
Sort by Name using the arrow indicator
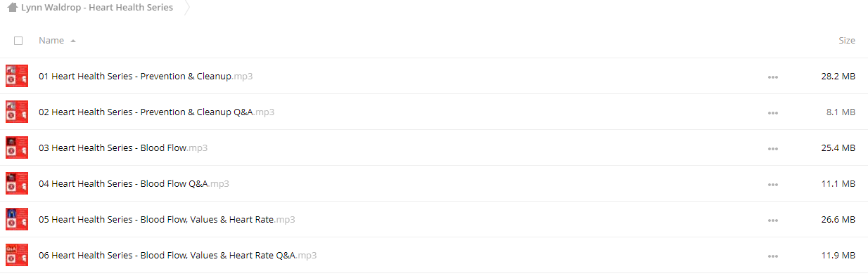73,41
